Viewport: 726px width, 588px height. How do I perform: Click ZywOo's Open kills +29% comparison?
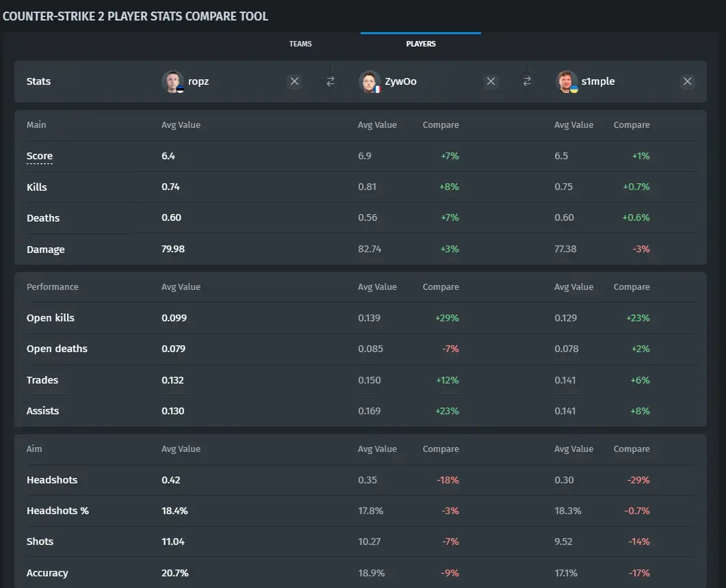point(447,318)
